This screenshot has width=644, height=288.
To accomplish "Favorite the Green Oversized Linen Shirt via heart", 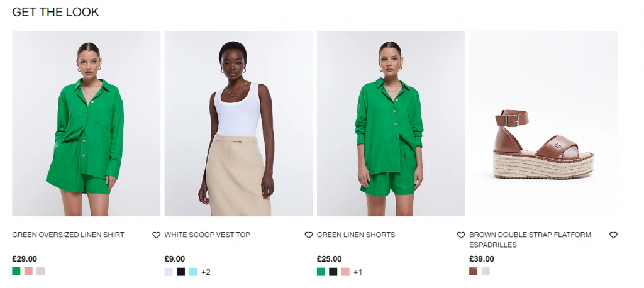I will [x=156, y=235].
